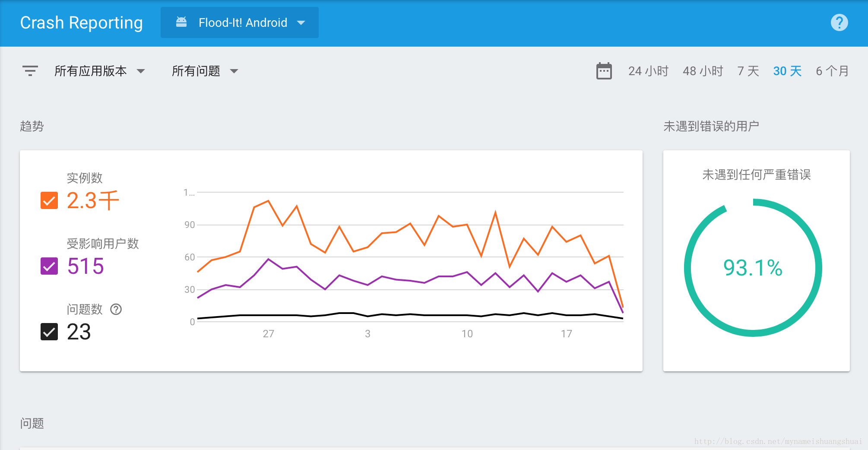The height and width of the screenshot is (450, 868).
Task: Click the help question mark icon
Action: pos(839,22)
